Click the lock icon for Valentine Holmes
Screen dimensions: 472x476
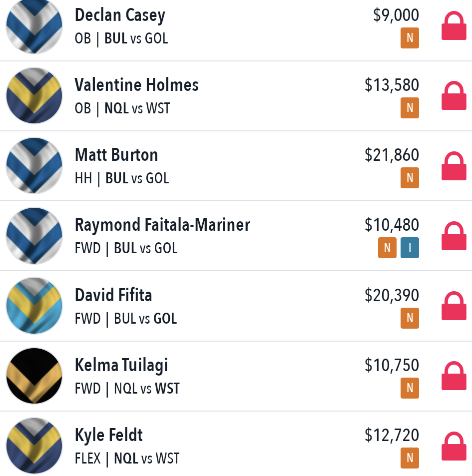pos(454,95)
